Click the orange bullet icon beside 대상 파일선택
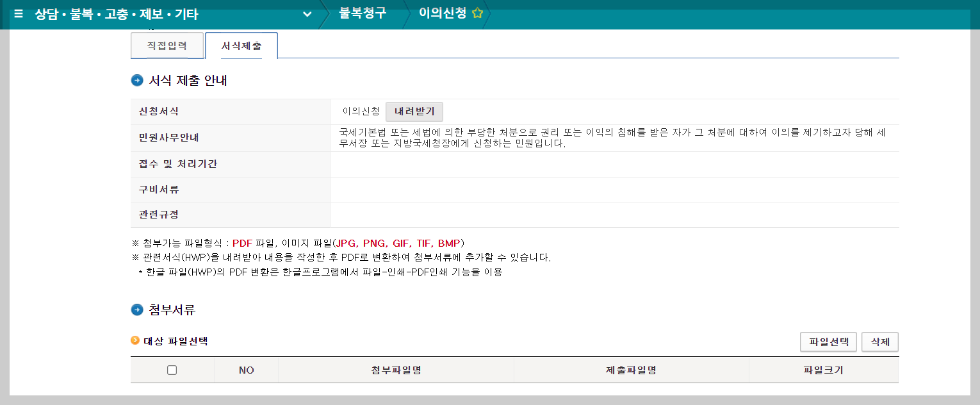This screenshot has width=980, height=405. (134, 341)
